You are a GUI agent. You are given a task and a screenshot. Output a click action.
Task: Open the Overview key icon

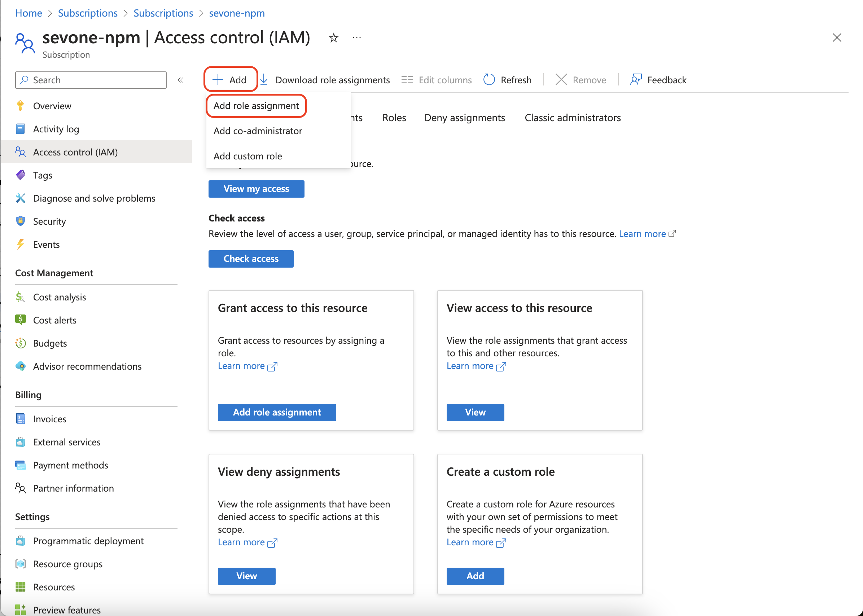(x=21, y=105)
